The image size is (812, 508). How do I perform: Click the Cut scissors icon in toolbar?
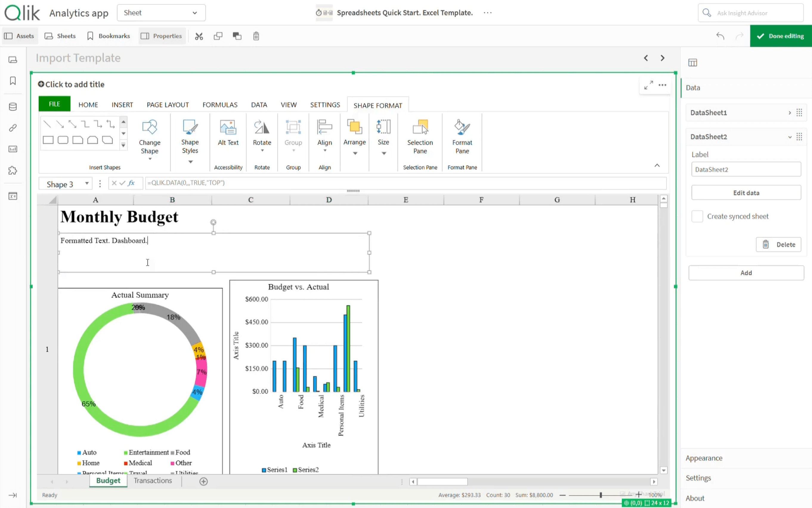[199, 36]
